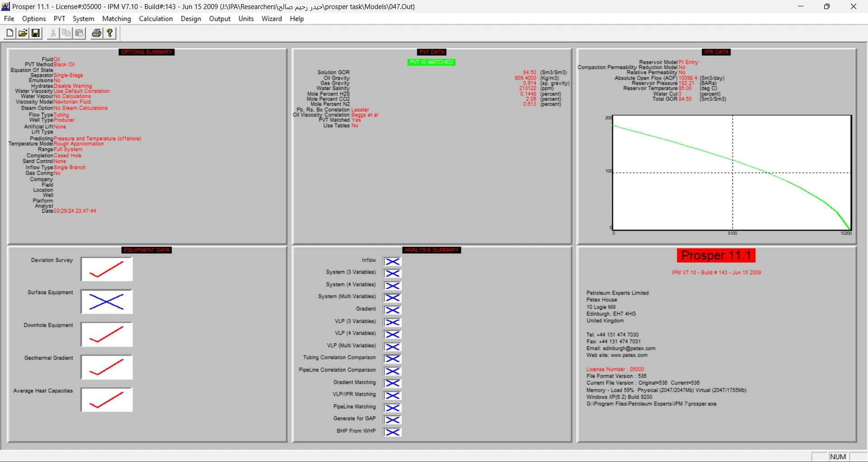Open the Calculation menu

pos(156,19)
